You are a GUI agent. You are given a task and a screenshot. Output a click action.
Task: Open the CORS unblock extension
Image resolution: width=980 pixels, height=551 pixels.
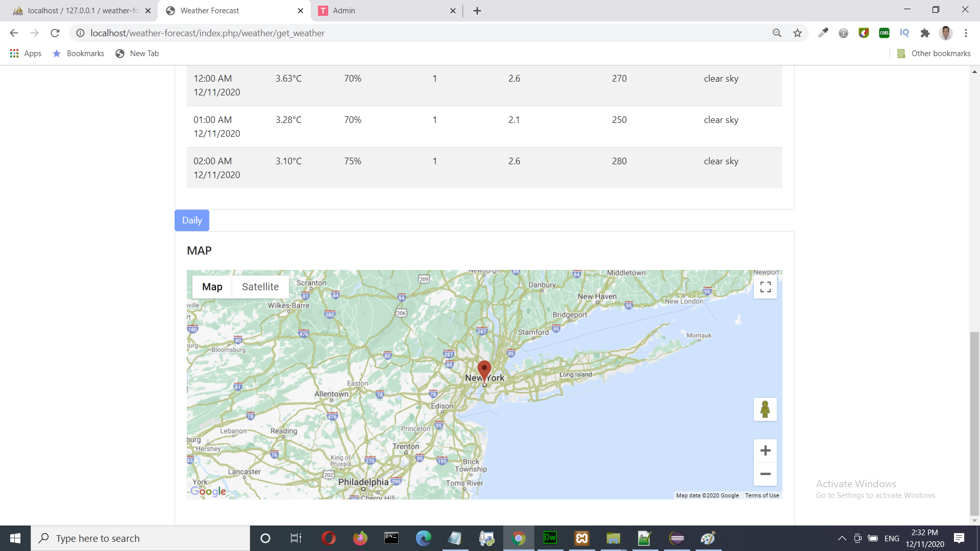pyautogui.click(x=884, y=33)
